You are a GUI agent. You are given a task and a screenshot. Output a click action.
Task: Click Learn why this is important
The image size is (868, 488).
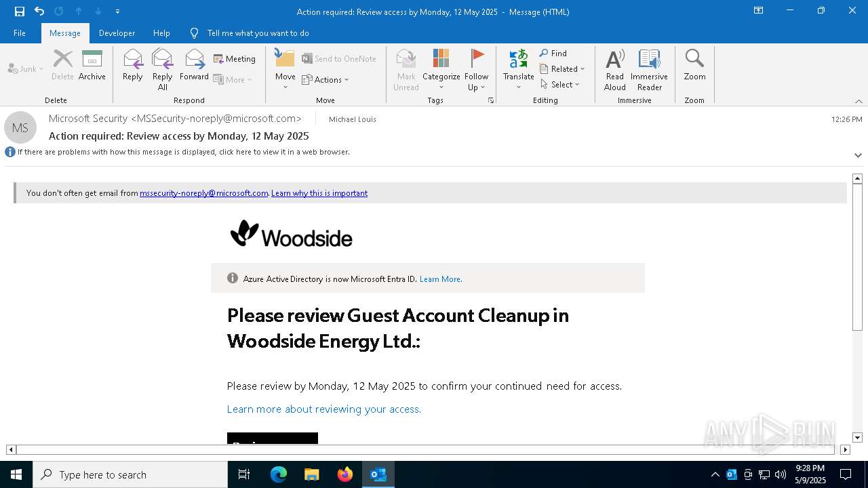[319, 193]
